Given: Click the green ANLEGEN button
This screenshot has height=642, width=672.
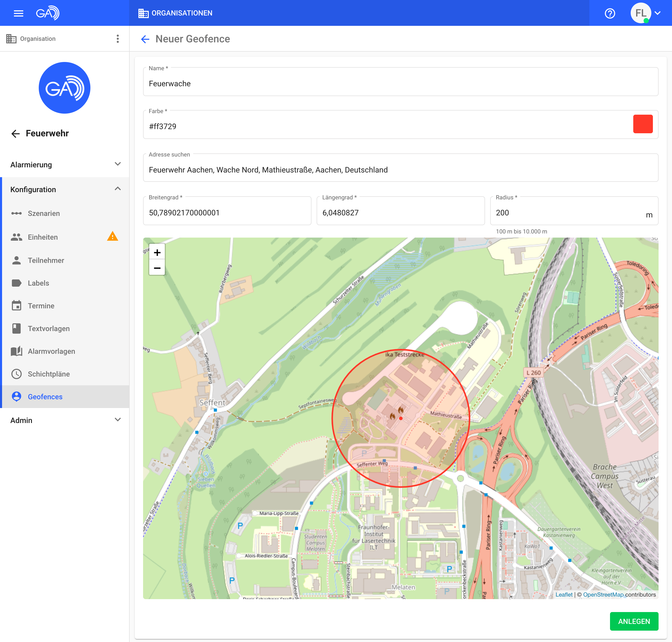Looking at the screenshot, I should tap(634, 621).
